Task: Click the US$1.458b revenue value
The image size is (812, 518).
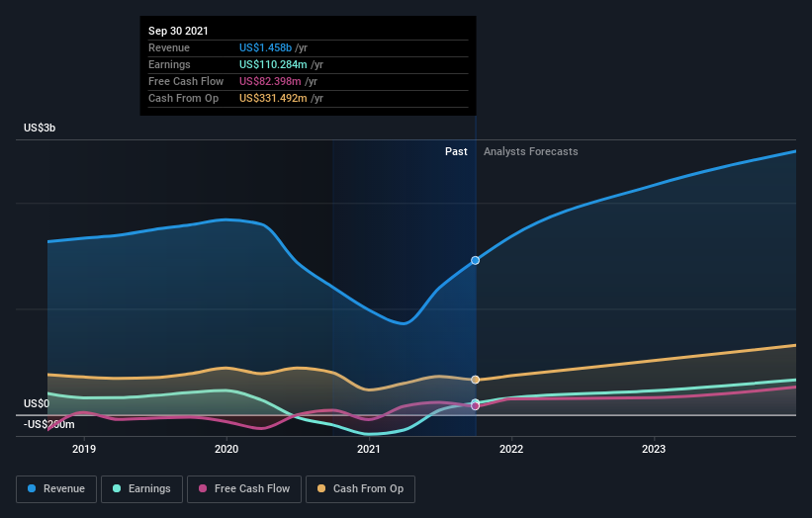Action: 265,47
